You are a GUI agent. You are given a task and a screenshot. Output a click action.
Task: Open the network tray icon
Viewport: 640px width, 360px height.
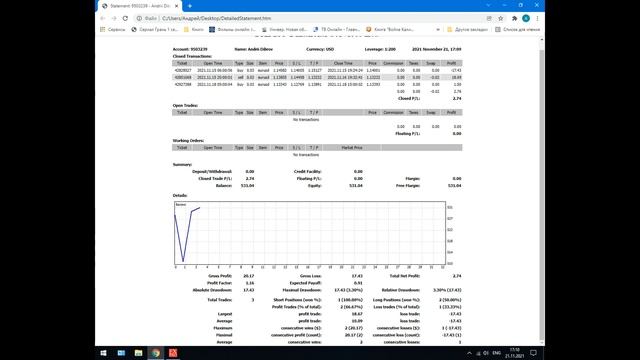pyautogui.click(x=478, y=353)
